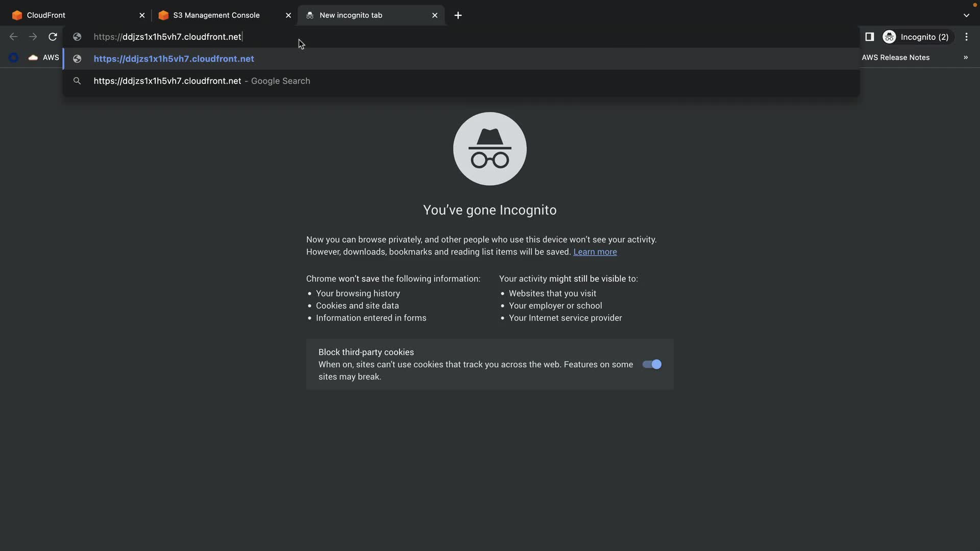The width and height of the screenshot is (980, 551).
Task: Show hidden bookmarks overflow chevron
Action: pos(965,58)
